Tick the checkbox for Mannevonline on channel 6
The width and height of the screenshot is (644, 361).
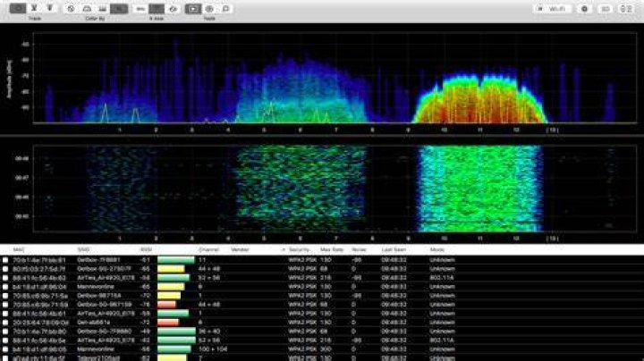pos(5,287)
